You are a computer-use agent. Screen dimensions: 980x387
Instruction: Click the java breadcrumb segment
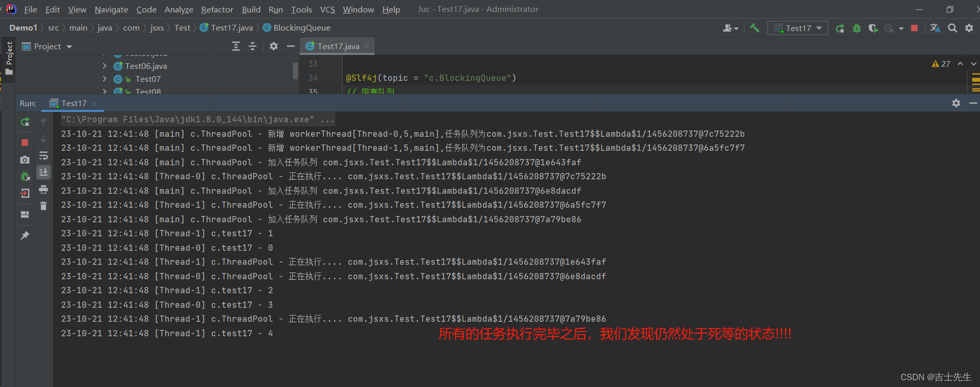pos(105,28)
